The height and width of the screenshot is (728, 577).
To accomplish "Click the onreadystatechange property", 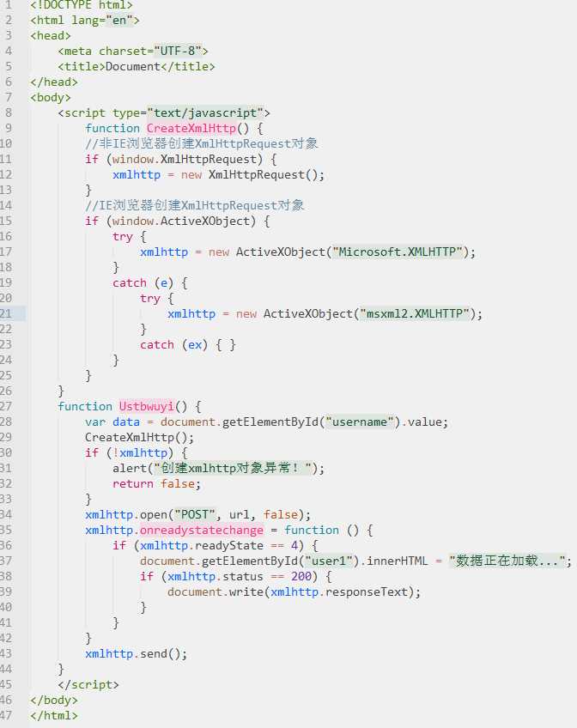I will [x=202, y=530].
